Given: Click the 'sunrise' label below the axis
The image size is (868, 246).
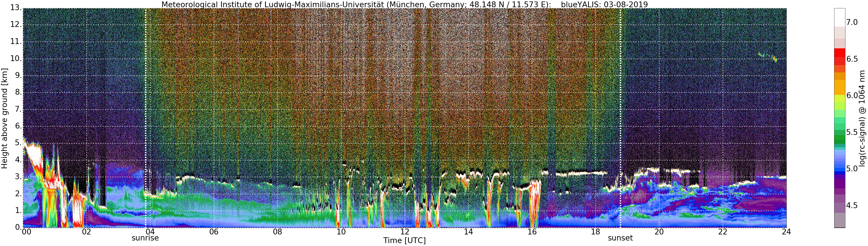Looking at the screenshot, I should pos(145,238).
